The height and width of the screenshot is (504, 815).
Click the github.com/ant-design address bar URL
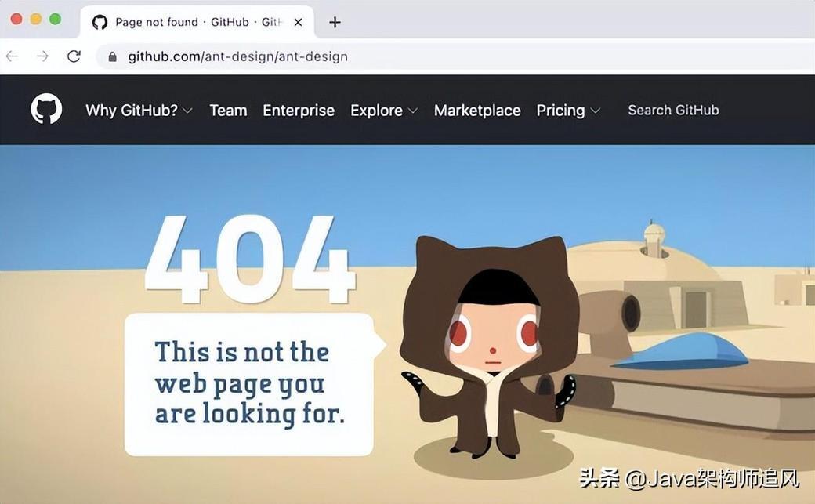pyautogui.click(x=237, y=56)
